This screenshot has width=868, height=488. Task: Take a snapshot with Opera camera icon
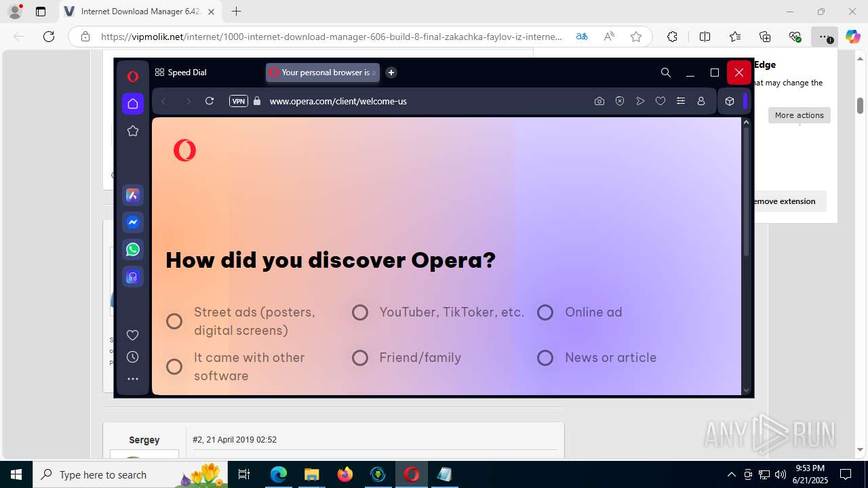pos(599,101)
